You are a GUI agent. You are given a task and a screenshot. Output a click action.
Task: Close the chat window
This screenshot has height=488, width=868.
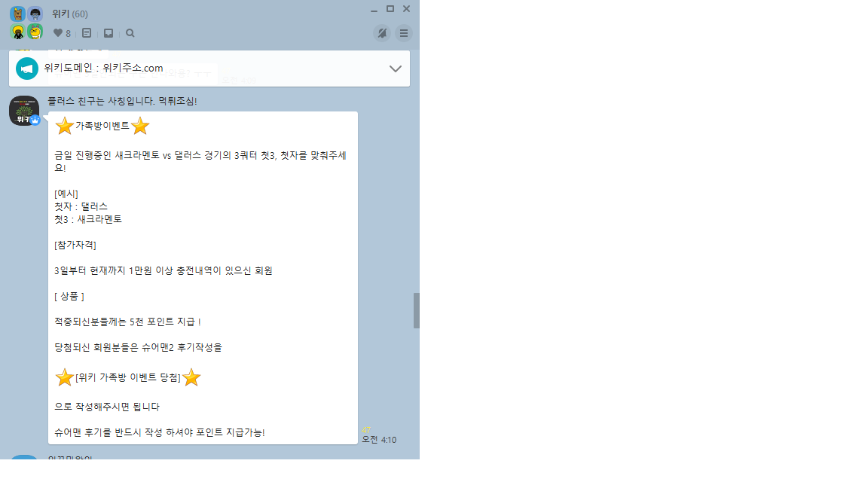(406, 9)
